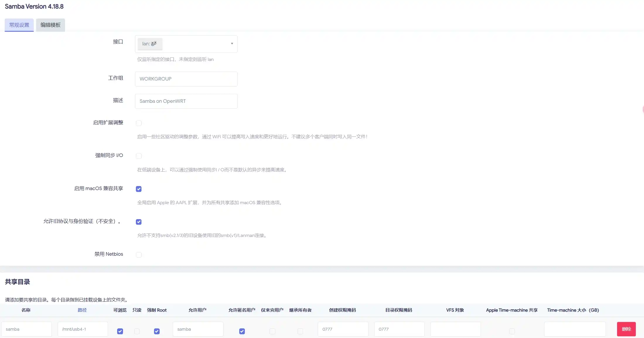
Task: Toggle 强制 Root checkbox for samba share
Action: coord(157,331)
